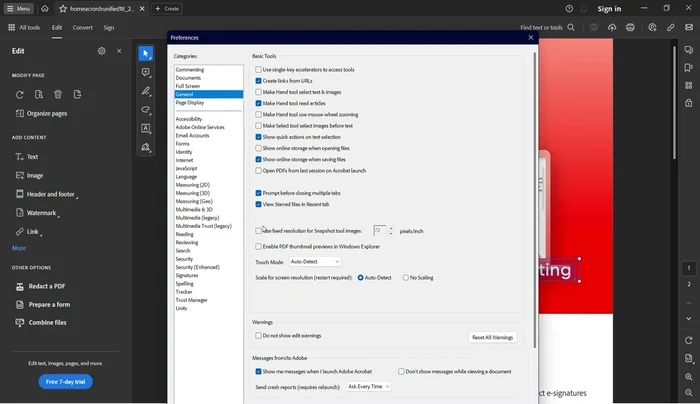Expand the Send crash reports dropdown
Image resolution: width=700 pixels, height=404 pixels.
tap(368, 386)
